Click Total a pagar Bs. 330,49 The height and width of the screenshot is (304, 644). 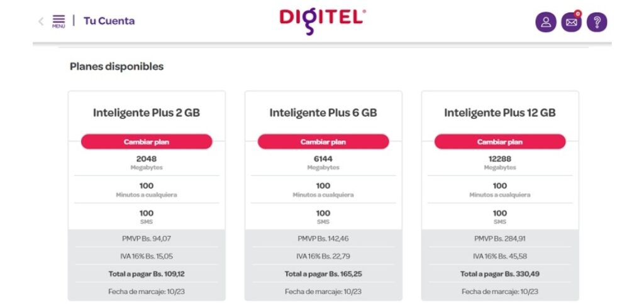coord(500,274)
